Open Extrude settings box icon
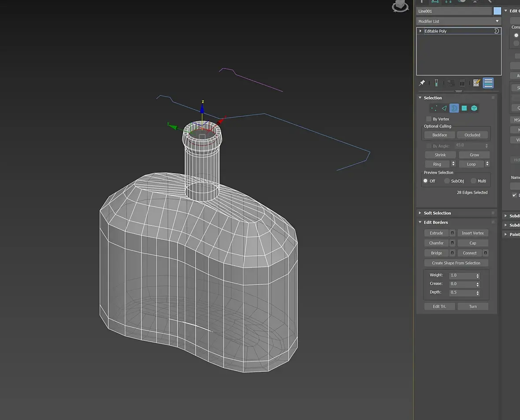The image size is (520, 420). (x=452, y=233)
